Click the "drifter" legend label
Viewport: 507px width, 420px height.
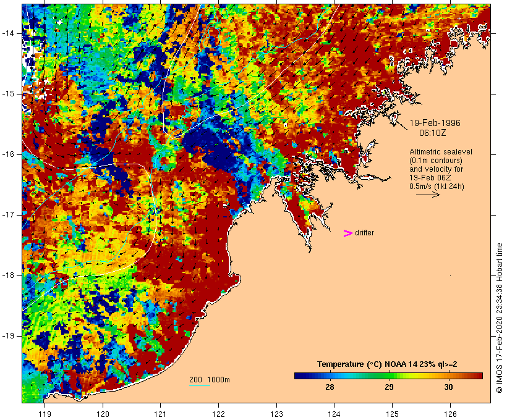[364, 233]
